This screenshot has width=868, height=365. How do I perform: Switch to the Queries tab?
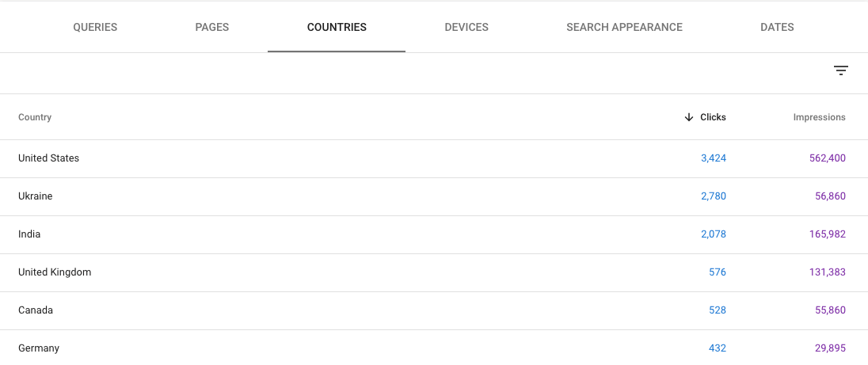pyautogui.click(x=95, y=27)
